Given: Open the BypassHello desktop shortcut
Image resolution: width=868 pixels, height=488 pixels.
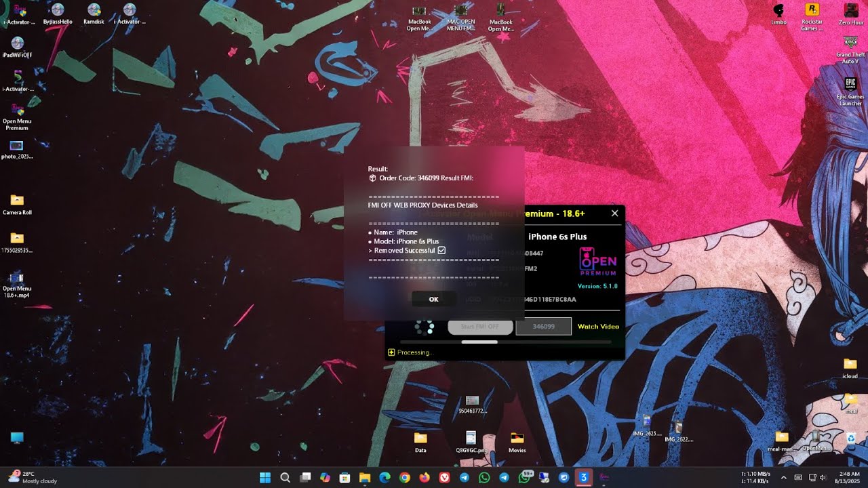Looking at the screenshot, I should click(58, 14).
